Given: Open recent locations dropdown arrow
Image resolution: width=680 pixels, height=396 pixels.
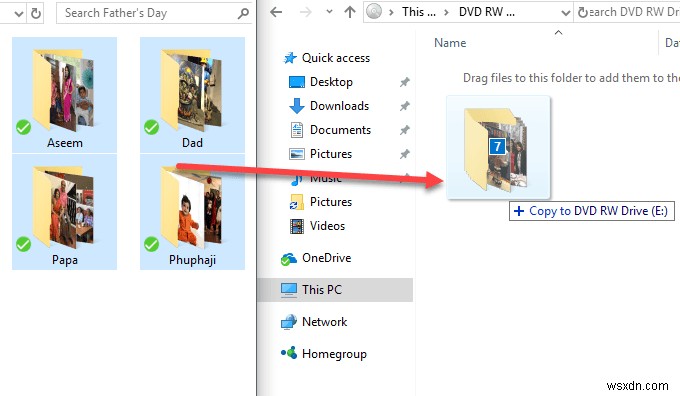Looking at the screenshot, I should coord(330,12).
